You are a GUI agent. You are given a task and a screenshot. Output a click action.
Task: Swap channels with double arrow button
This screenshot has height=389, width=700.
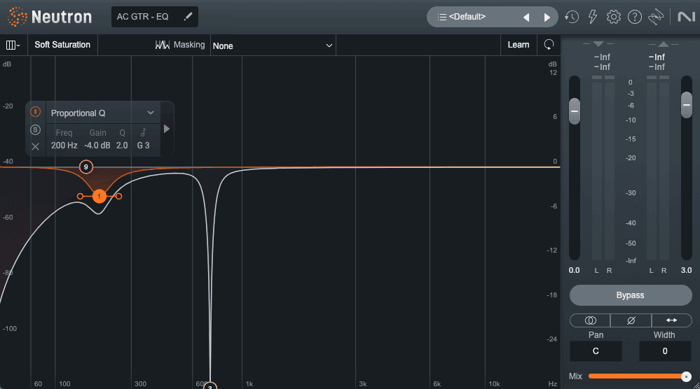(x=671, y=320)
